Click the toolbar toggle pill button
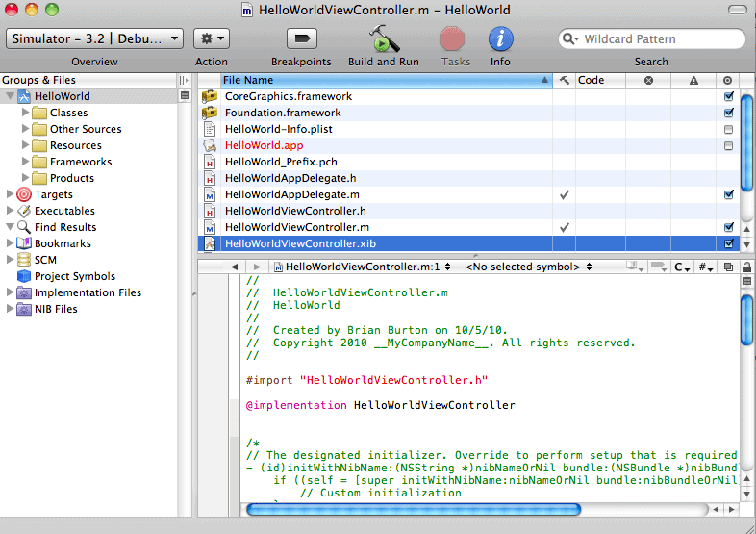The height and width of the screenshot is (534, 756). coord(737,10)
